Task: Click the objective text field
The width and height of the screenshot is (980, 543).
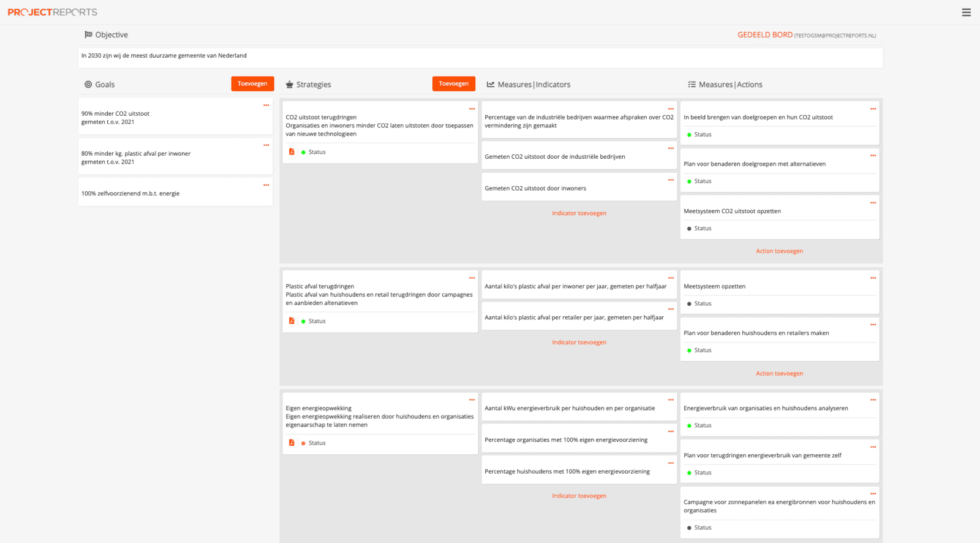Action: tap(480, 58)
